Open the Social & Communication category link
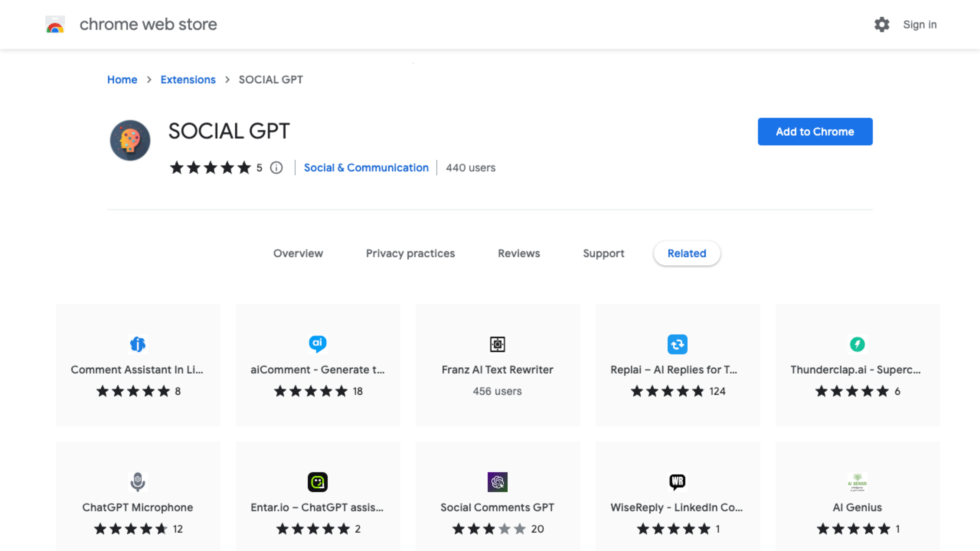The height and width of the screenshot is (551, 980). click(366, 168)
